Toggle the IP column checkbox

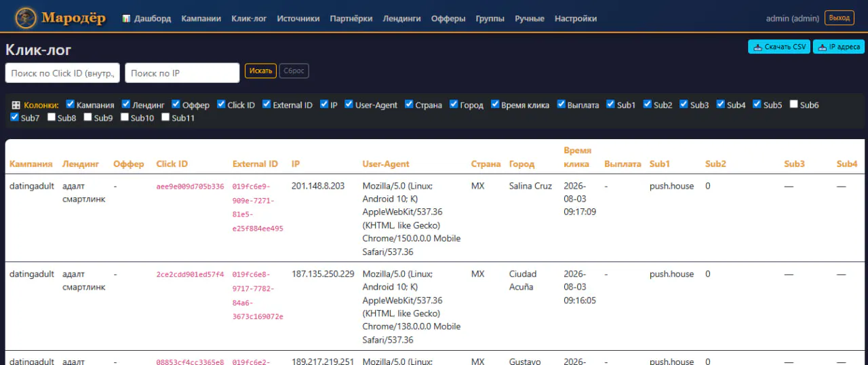tap(323, 104)
